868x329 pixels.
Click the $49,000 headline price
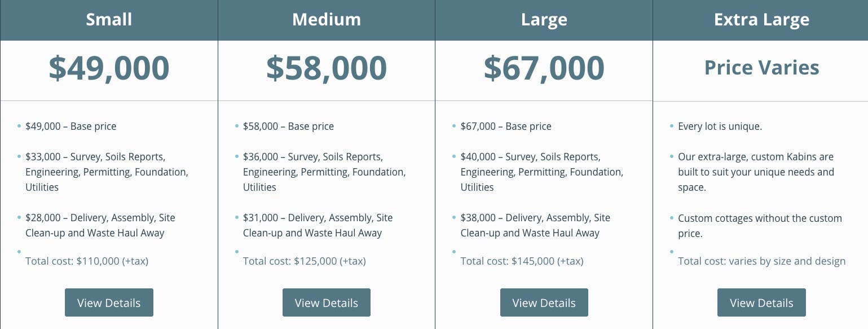click(109, 68)
